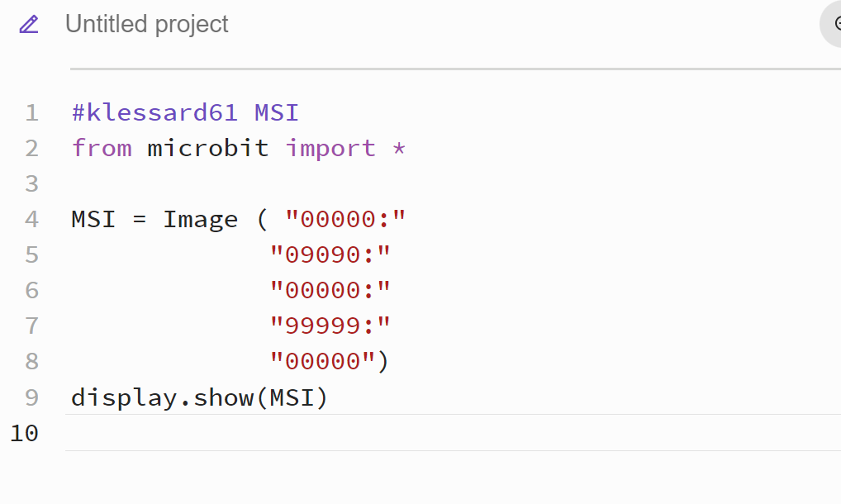Click the "00000:" string on line 6
This screenshot has height=504, width=841.
tap(330, 290)
